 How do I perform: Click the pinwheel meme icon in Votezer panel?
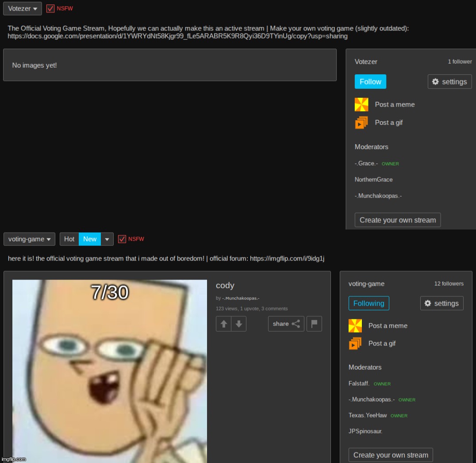tap(361, 104)
